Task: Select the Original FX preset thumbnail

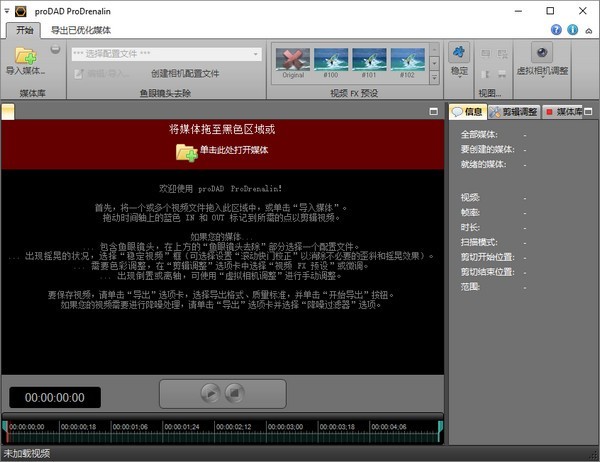Action: click(x=291, y=60)
